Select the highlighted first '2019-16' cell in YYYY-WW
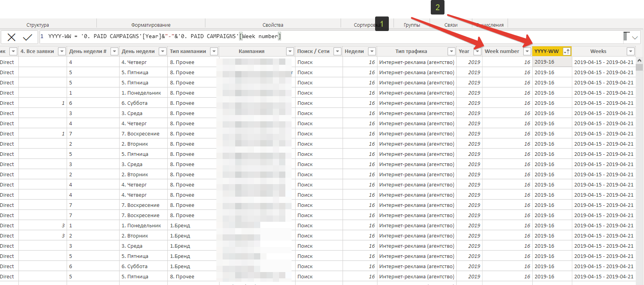 [x=552, y=62]
